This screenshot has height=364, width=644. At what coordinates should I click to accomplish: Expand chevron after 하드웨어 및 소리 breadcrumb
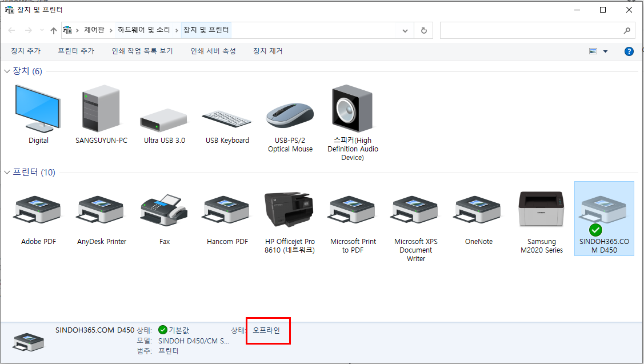[x=177, y=30]
